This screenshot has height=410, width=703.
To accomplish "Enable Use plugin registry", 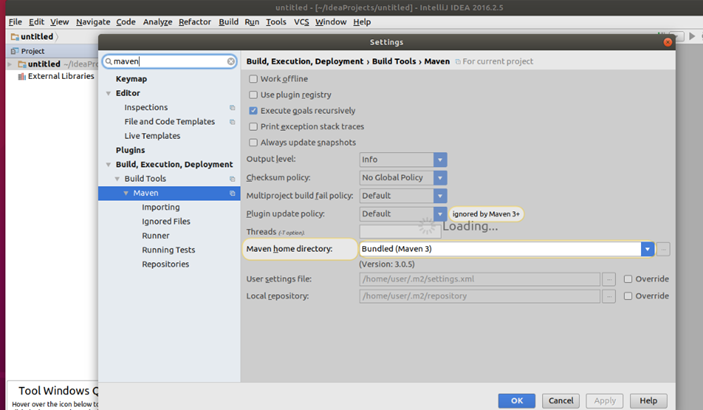I will pos(253,95).
